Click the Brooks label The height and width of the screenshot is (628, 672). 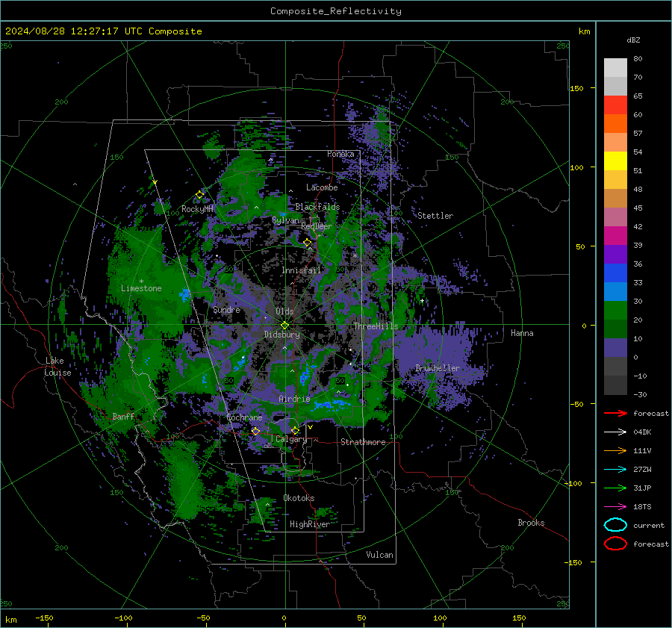click(x=531, y=523)
